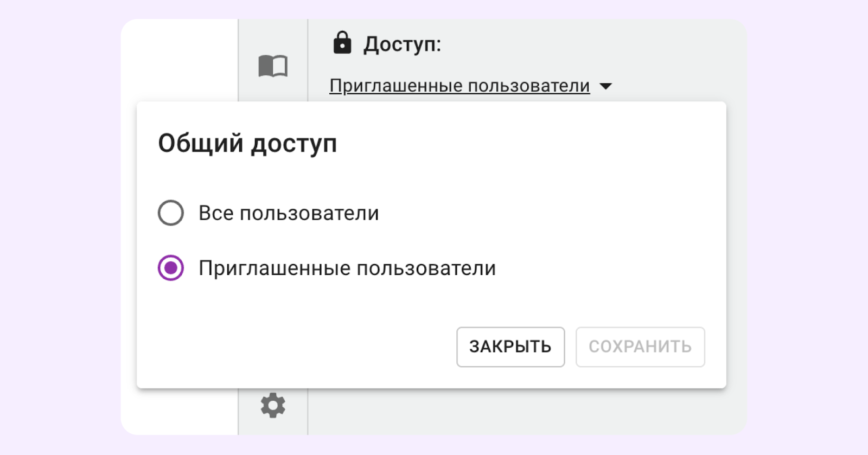868x455 pixels.
Task: Select the open book icon in the sidebar
Action: [273, 66]
